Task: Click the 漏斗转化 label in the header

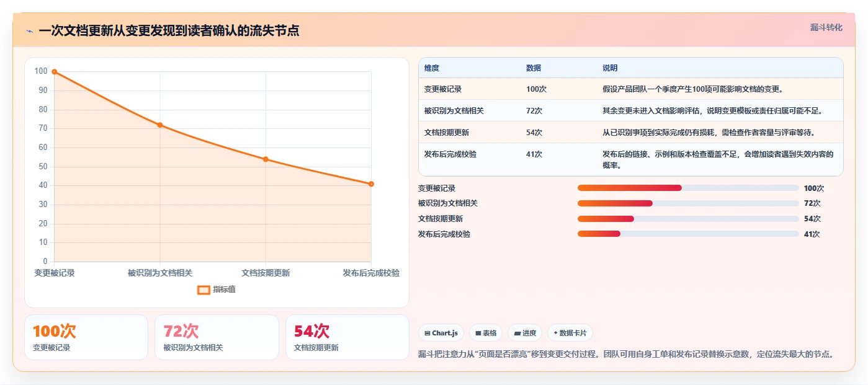Action: pos(826,27)
